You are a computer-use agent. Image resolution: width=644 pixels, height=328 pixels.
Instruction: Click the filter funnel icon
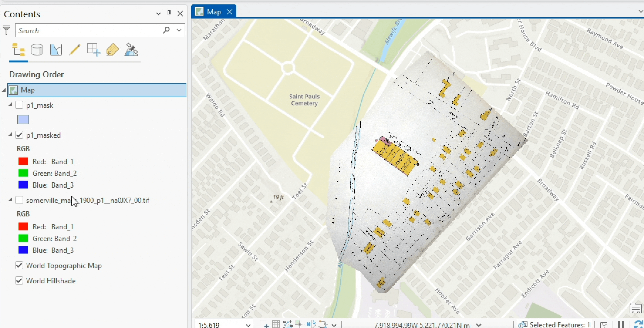tap(6, 30)
